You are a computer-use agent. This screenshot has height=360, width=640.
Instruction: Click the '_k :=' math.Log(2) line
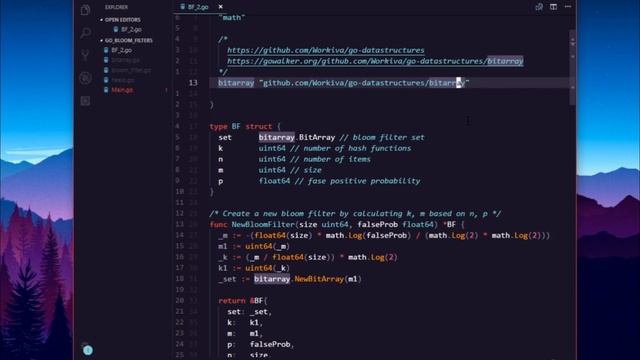[308, 257]
